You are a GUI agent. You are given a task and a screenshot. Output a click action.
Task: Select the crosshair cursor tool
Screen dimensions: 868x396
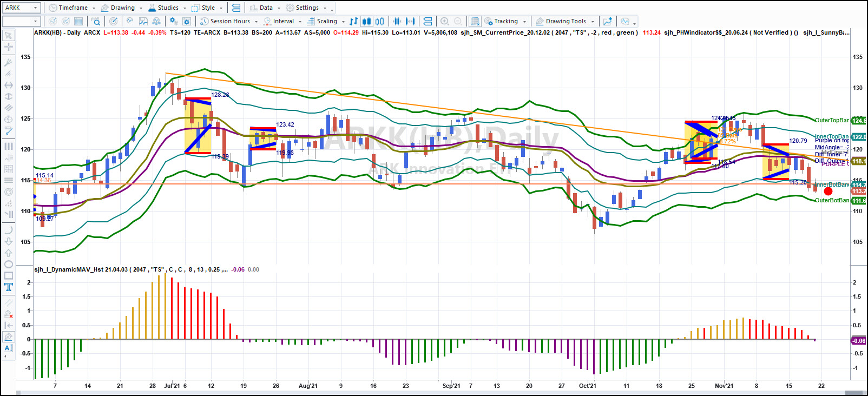9,47
